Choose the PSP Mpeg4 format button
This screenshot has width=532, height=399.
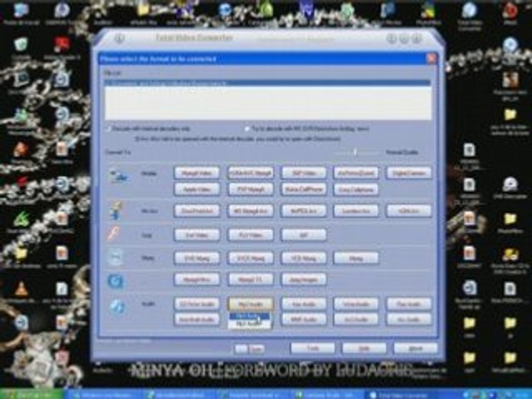point(250,189)
